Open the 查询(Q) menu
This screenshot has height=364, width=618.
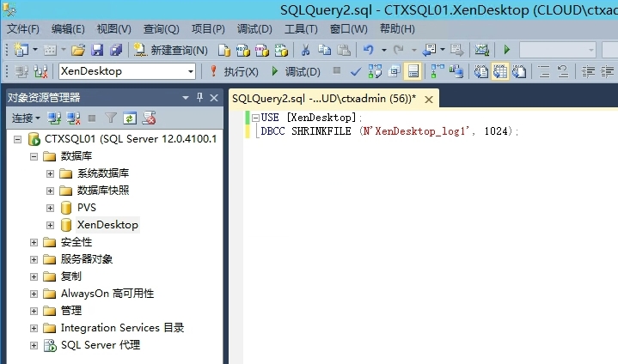tap(160, 28)
